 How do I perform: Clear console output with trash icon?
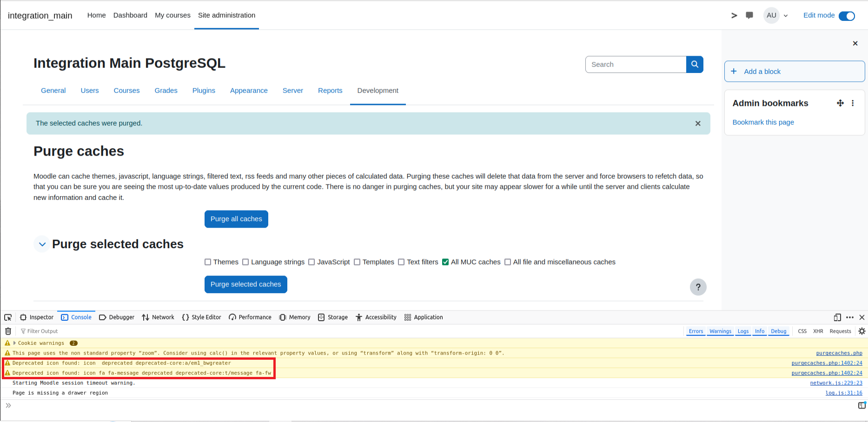(x=8, y=331)
